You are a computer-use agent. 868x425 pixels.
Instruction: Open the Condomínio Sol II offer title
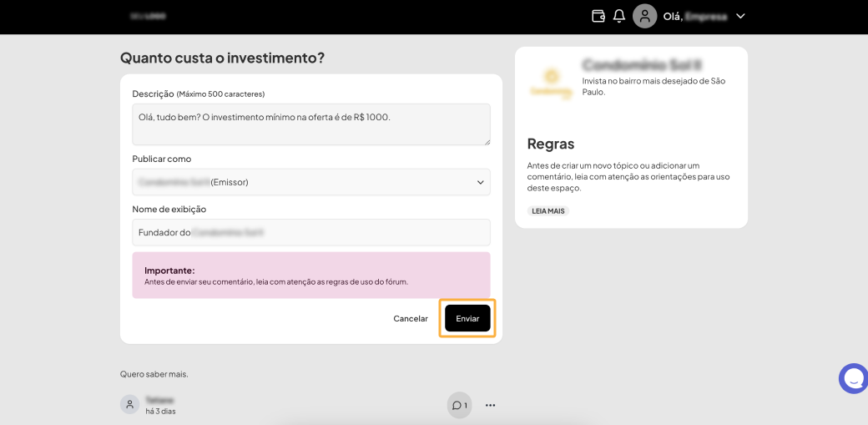[x=640, y=64]
